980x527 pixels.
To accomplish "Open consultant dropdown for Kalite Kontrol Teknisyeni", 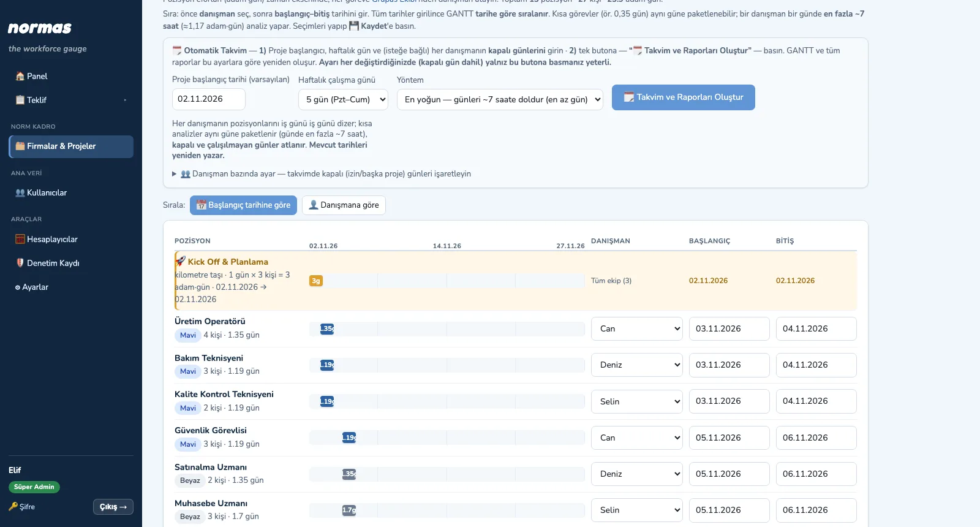I will (637, 401).
